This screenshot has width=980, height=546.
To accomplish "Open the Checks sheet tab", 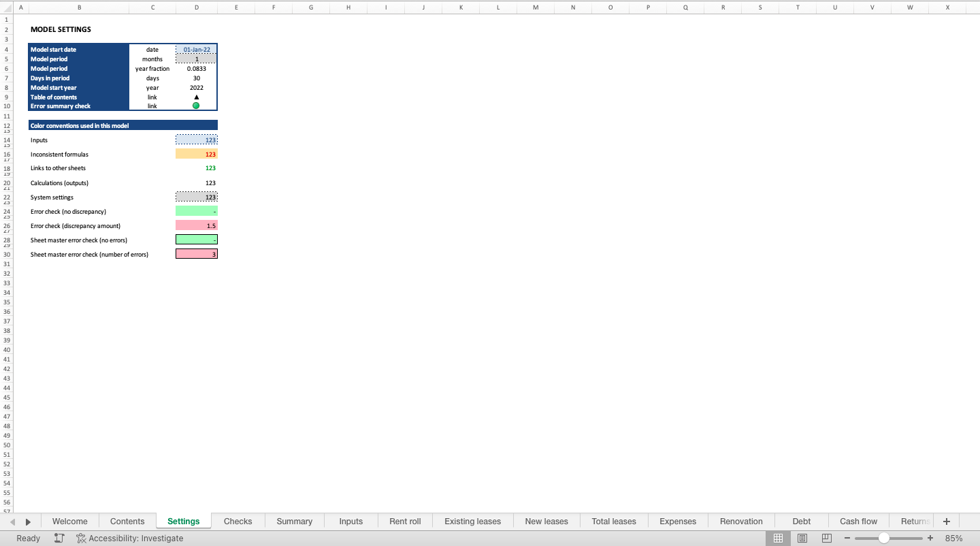I will [238, 521].
